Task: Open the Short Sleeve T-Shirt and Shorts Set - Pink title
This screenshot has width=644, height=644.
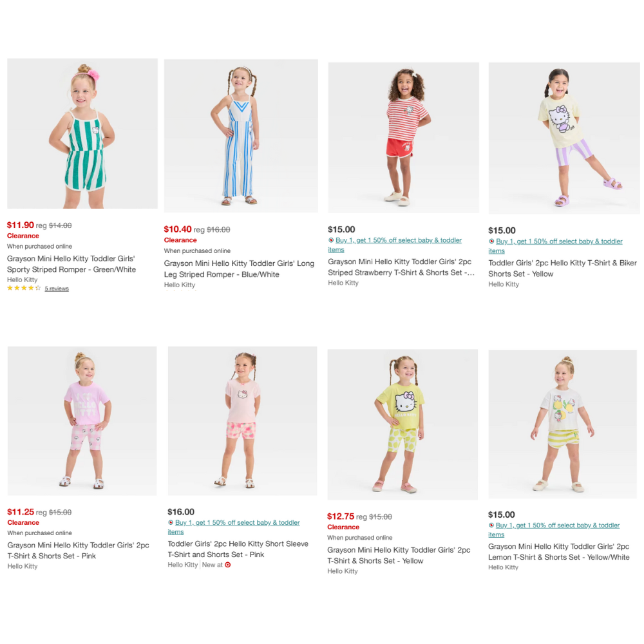Action: point(238,549)
